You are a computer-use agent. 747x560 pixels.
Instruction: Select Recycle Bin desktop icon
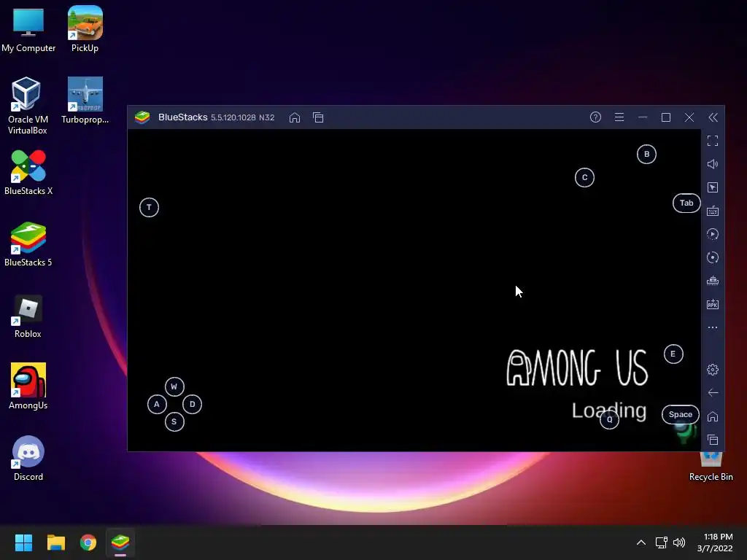711,467
